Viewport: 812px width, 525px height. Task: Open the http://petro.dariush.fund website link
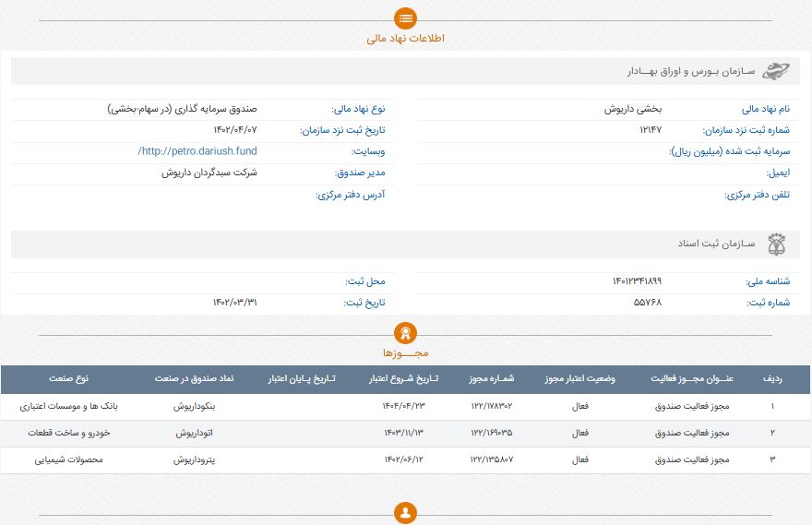tap(197, 151)
